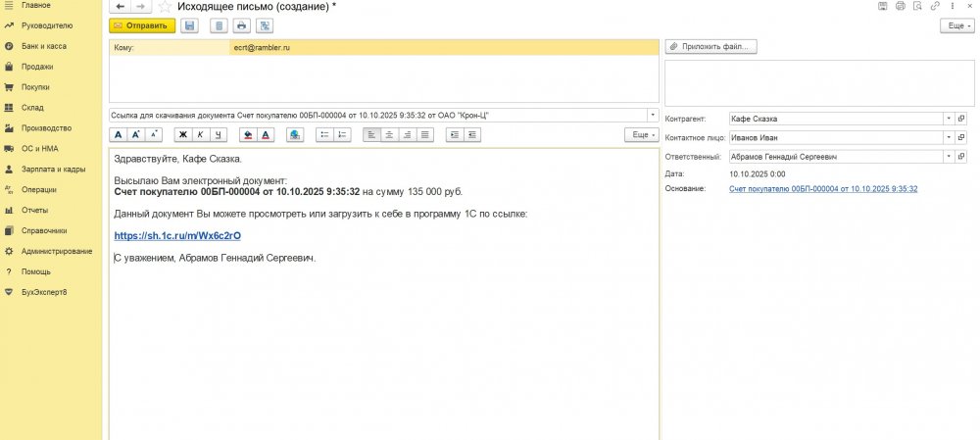Increase font size in editor toolbar
The image size is (980, 440).
click(x=137, y=134)
